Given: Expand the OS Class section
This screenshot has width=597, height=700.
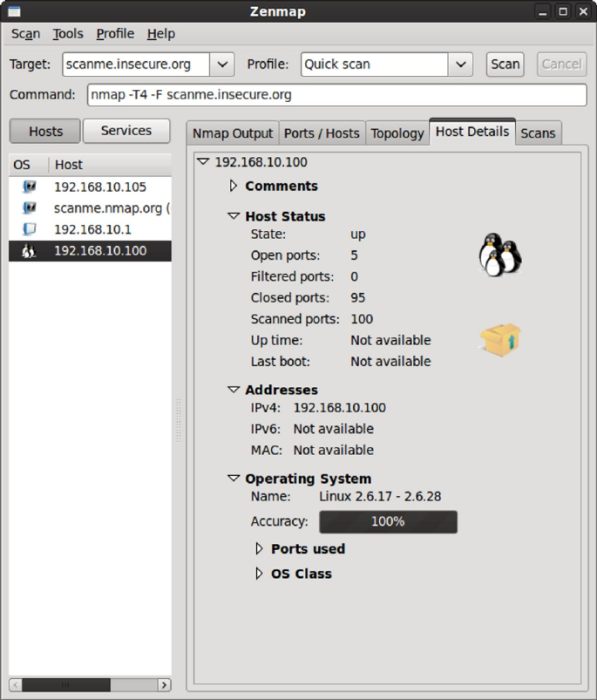Looking at the screenshot, I should tap(259, 574).
